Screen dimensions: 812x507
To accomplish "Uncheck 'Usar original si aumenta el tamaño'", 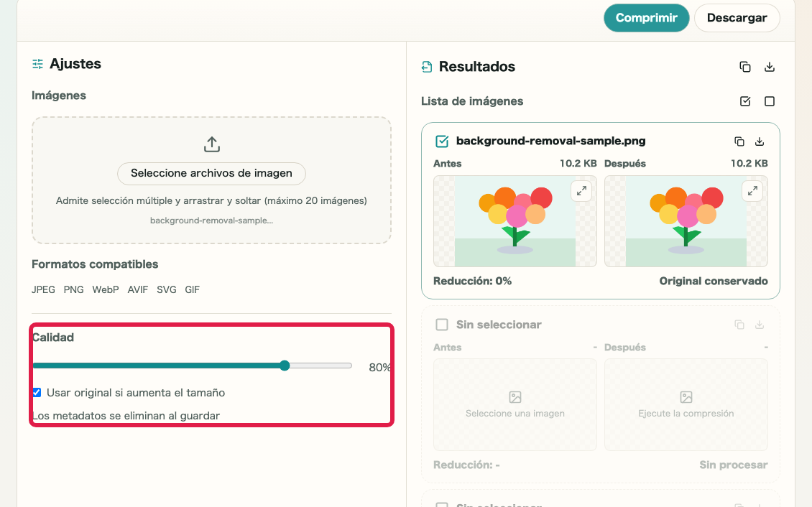I will pos(37,393).
